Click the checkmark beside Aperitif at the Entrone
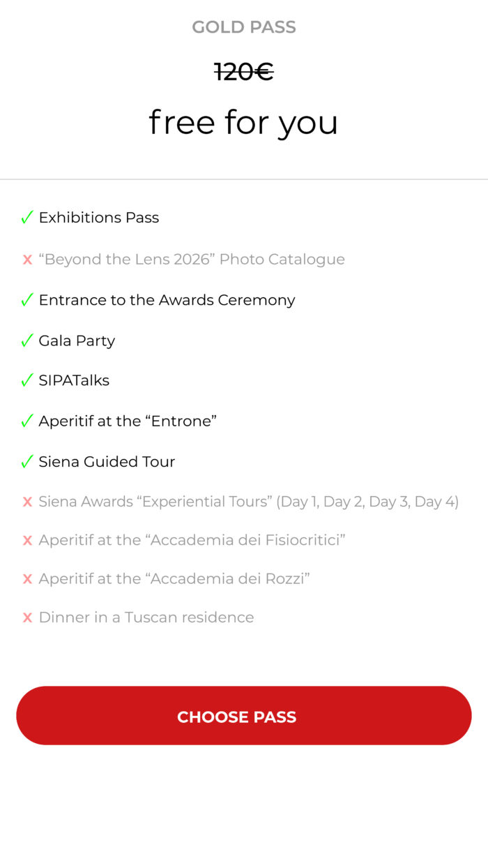 pos(27,421)
